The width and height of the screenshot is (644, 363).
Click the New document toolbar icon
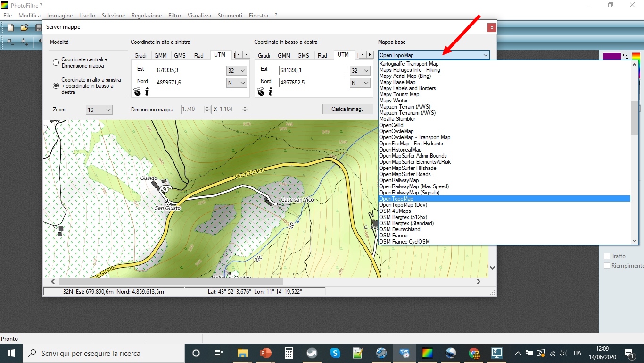(10, 28)
